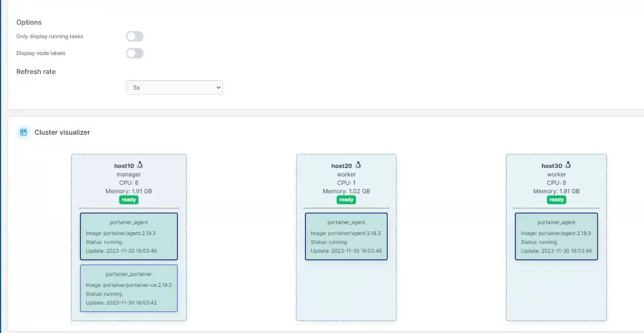Click worker role label of host30
Screen dimensions: 644x333
(x=557, y=175)
